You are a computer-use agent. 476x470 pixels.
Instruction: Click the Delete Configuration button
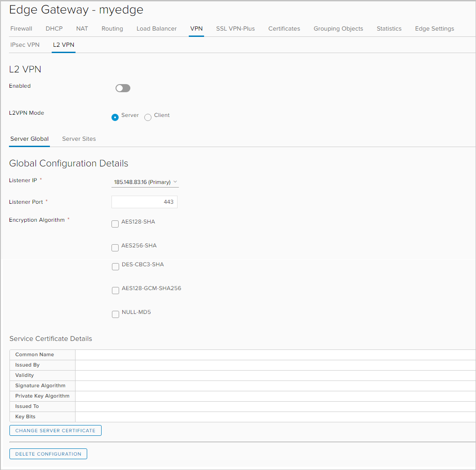(48, 454)
